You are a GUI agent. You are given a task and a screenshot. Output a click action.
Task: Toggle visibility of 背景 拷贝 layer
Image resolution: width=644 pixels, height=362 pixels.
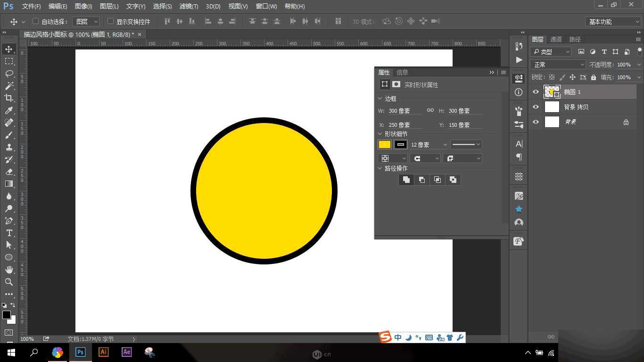(x=535, y=107)
